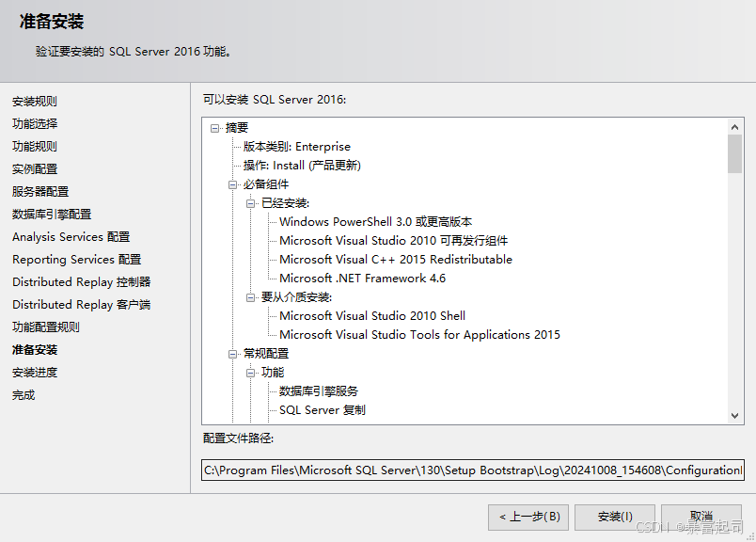
Task: Select Microsoft .NET Framework 4.6 item
Action: tap(362, 279)
